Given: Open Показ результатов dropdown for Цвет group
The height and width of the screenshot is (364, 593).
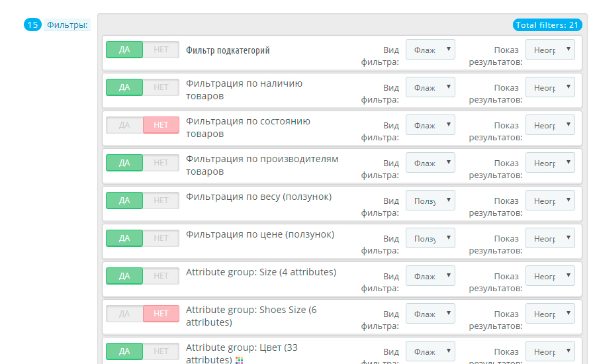Looking at the screenshot, I should point(550,351).
